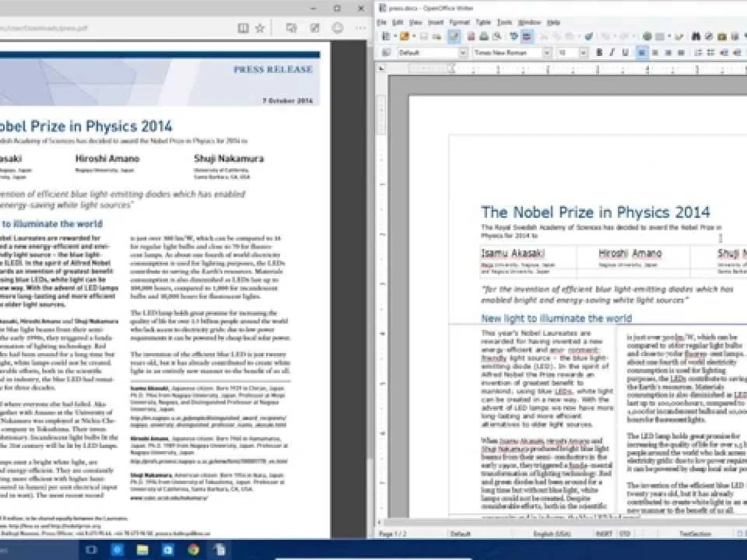Image resolution: width=747 pixels, height=560 pixels.
Task: Expand the New document dropdown arrow
Action: pyautogui.click(x=395, y=36)
